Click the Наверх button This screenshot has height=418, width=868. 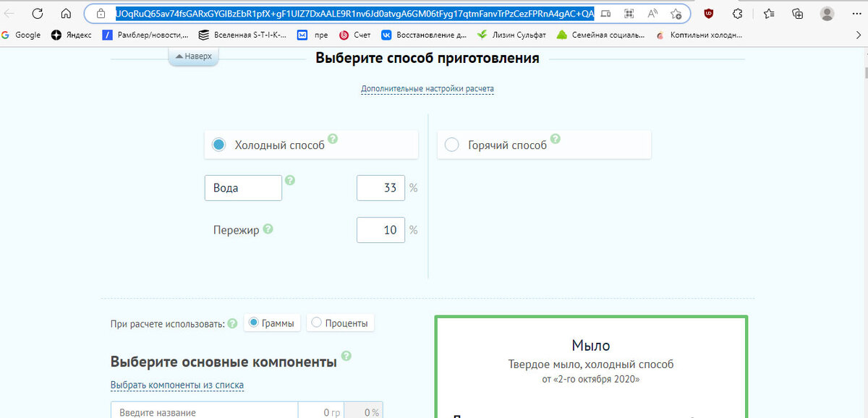click(193, 56)
